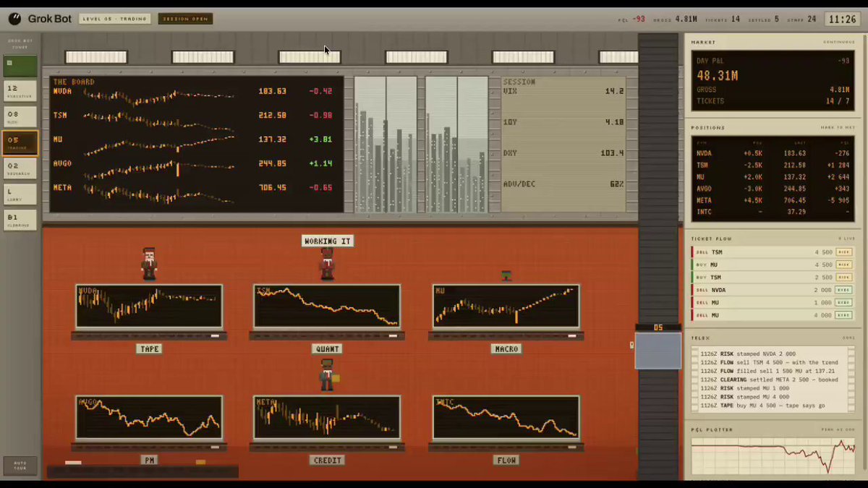Click the FLOW desk label
The width and height of the screenshot is (868, 488).
tap(506, 461)
